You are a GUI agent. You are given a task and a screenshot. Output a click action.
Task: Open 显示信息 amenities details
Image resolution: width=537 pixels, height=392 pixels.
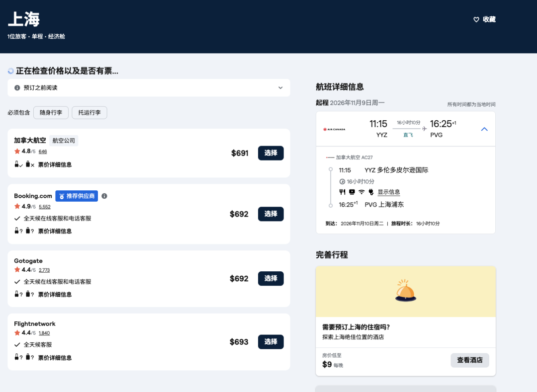tap(389, 192)
